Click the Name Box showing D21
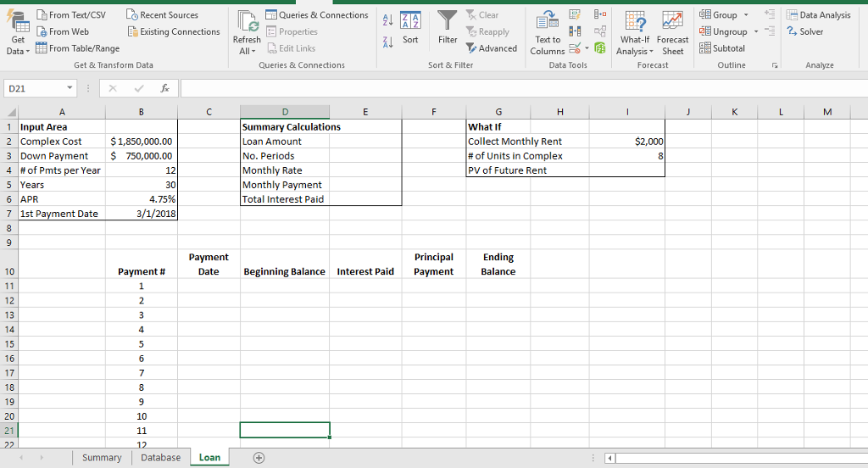 34,89
